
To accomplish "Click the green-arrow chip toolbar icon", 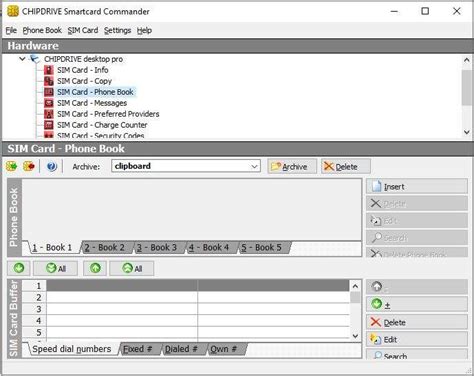I will coord(12,166).
